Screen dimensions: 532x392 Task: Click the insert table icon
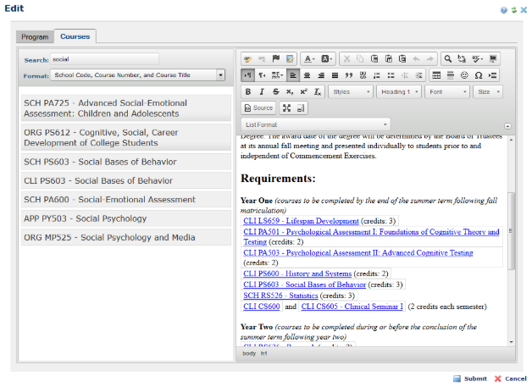pyautogui.click(x=436, y=75)
